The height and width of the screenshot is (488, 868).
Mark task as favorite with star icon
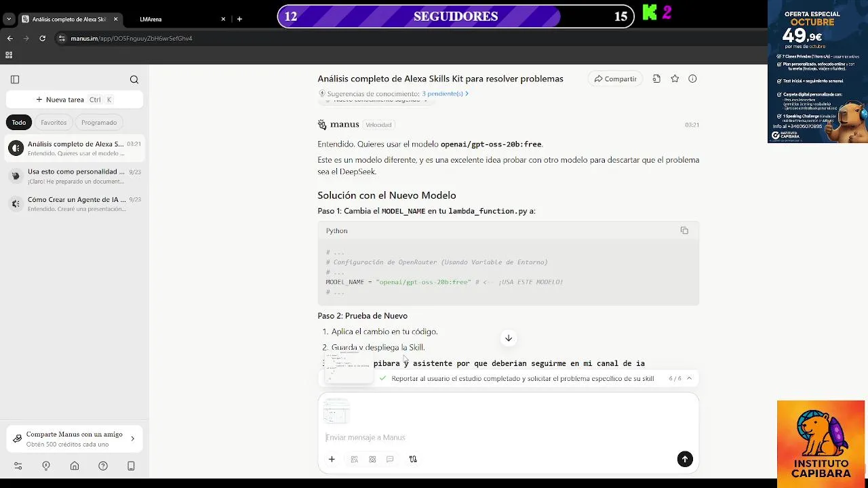click(675, 79)
